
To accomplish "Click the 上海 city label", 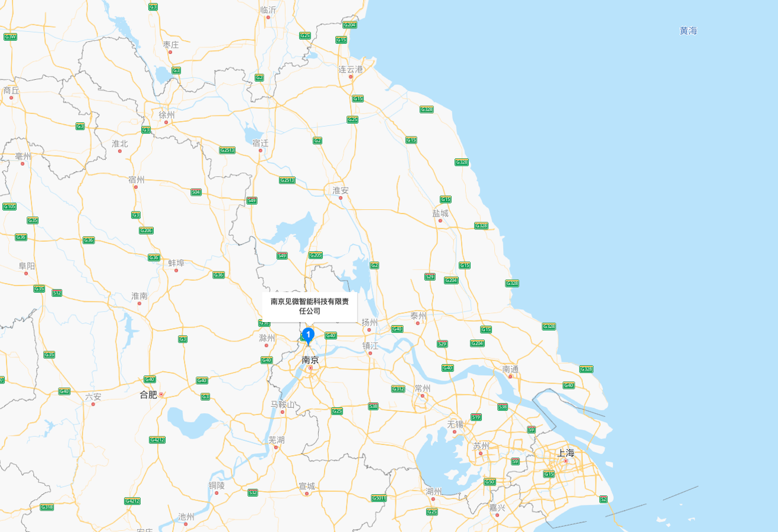I will [x=566, y=453].
